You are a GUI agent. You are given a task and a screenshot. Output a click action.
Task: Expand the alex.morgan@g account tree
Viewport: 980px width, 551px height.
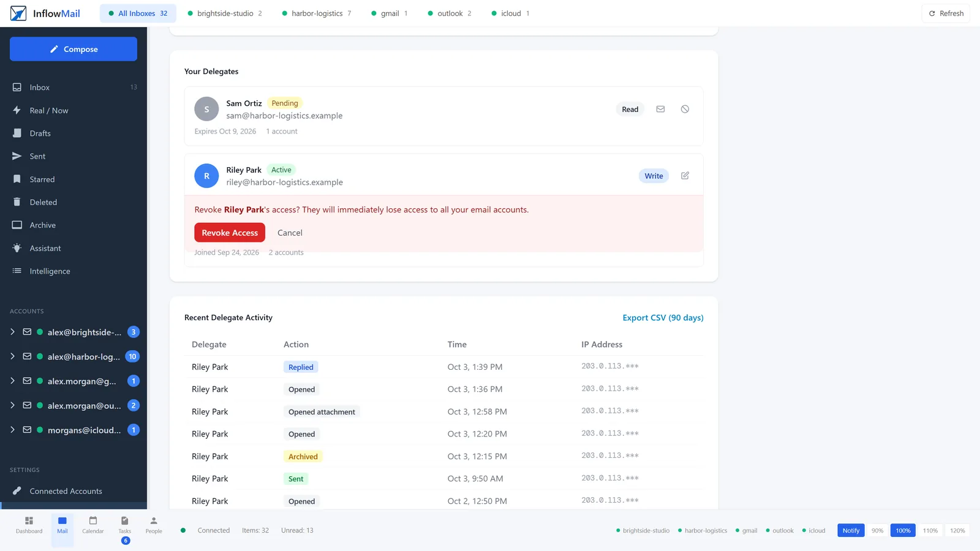[12, 381]
